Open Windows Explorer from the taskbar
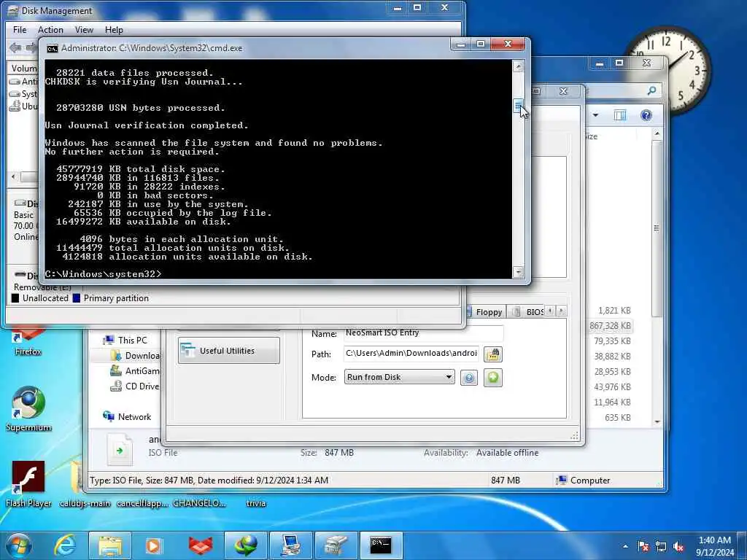 [110, 545]
